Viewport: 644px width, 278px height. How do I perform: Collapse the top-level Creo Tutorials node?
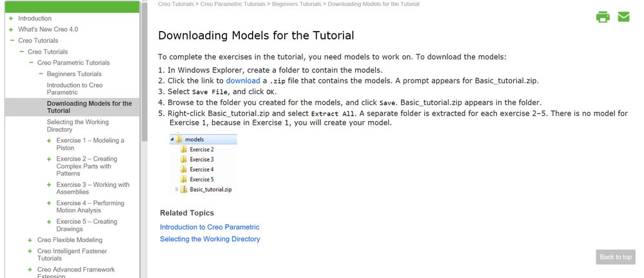tap(12, 40)
